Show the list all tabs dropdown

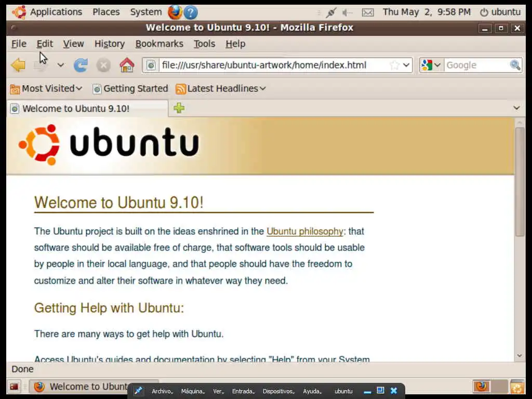[x=516, y=108]
